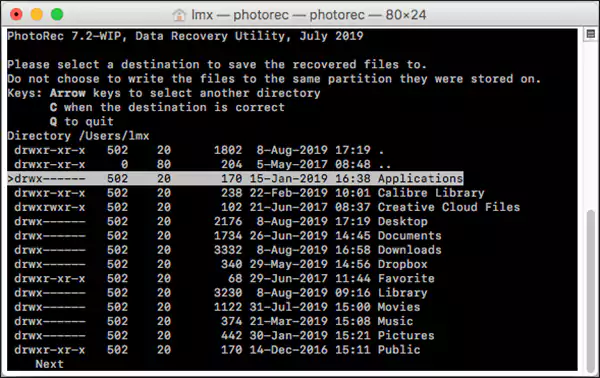The height and width of the screenshot is (378, 600).
Task: Select the Library directory row
Action: 221,293
